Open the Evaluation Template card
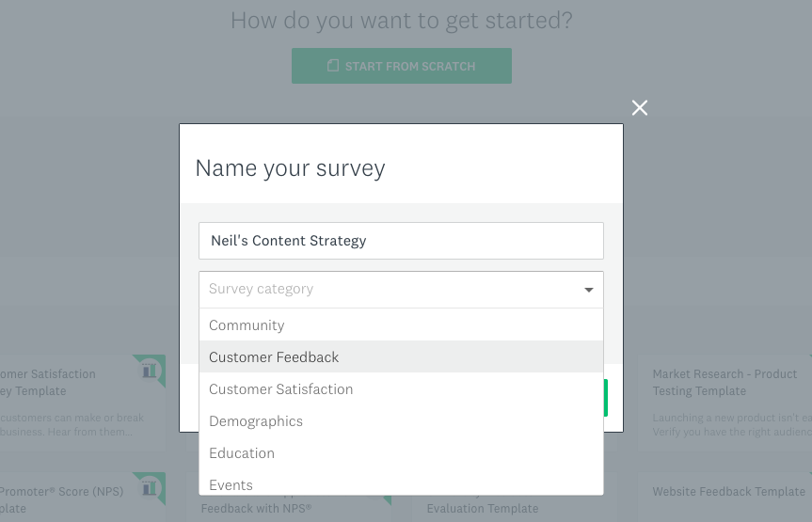 tap(482, 508)
